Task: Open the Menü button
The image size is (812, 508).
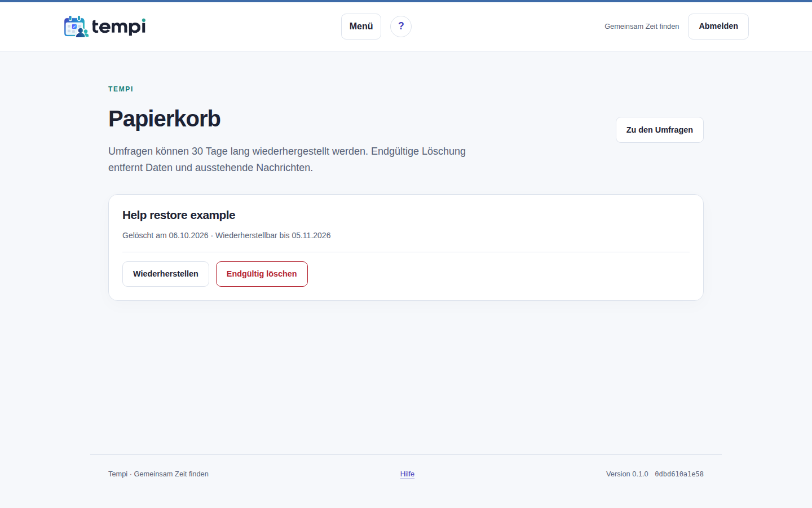Action: point(361,27)
